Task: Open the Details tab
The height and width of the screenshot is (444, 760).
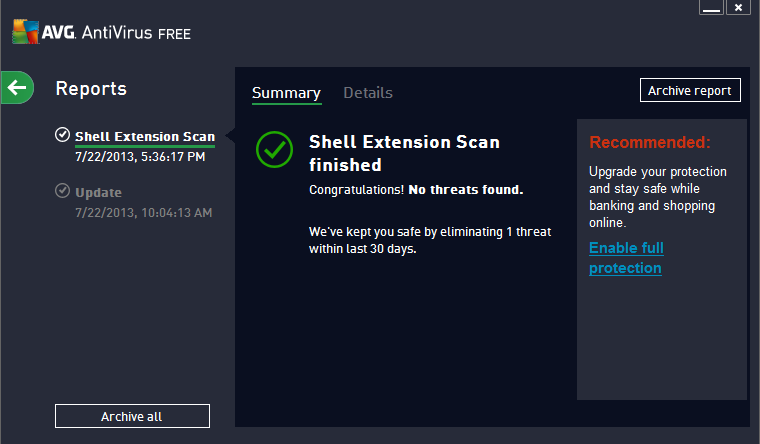Action: click(368, 93)
